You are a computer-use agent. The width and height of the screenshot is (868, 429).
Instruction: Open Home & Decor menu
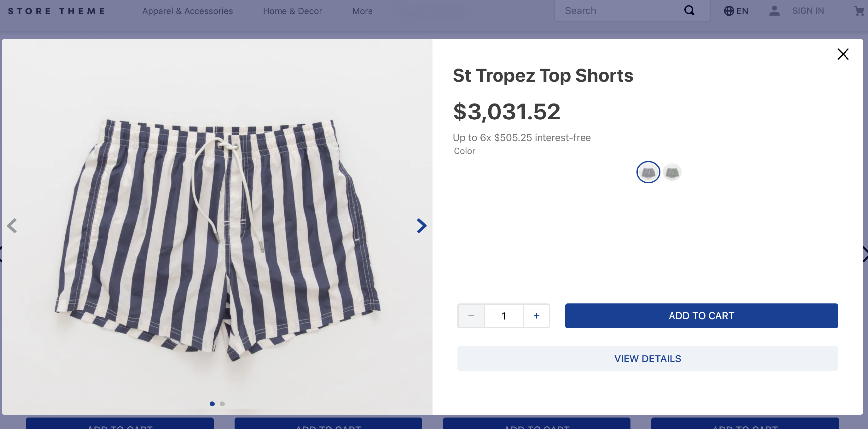[x=292, y=11]
